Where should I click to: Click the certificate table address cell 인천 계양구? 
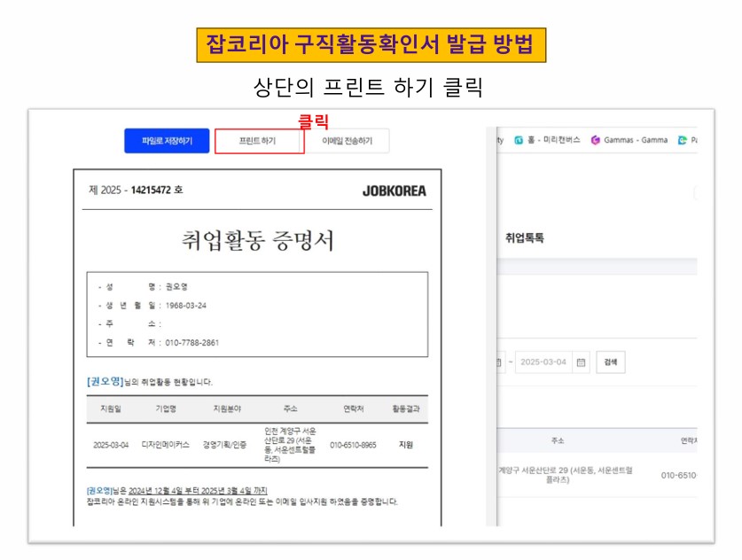pos(290,445)
